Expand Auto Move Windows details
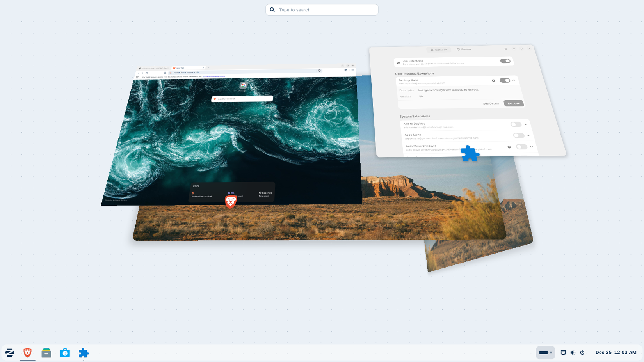Image resolution: width=644 pixels, height=362 pixels. click(531, 147)
